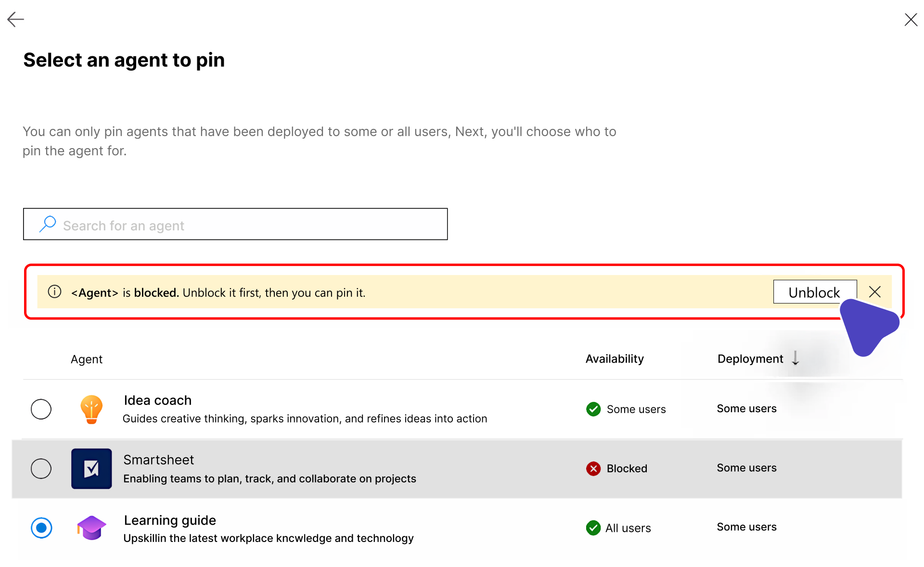
Task: Click the Learning guide graduation cap icon
Action: (91, 528)
